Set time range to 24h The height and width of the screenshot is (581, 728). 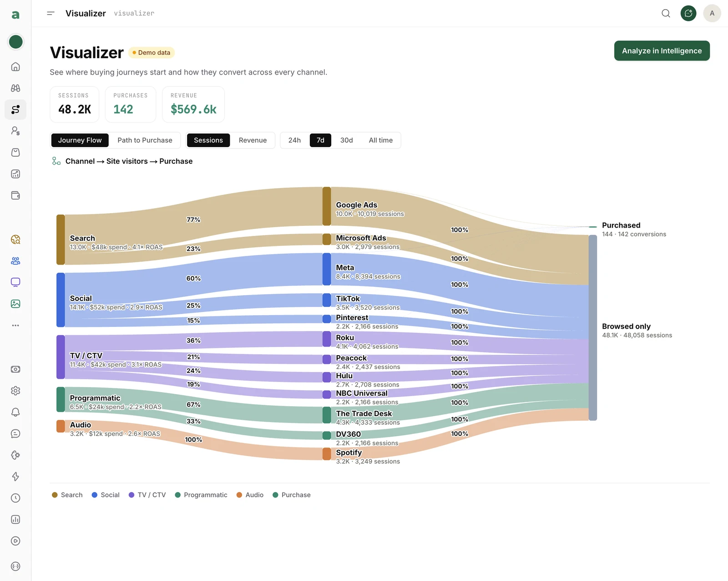pyautogui.click(x=294, y=140)
